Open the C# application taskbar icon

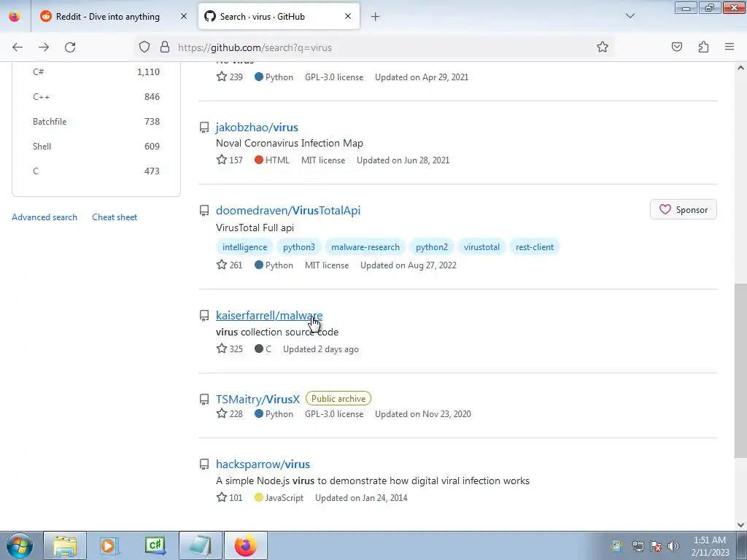[x=155, y=545]
